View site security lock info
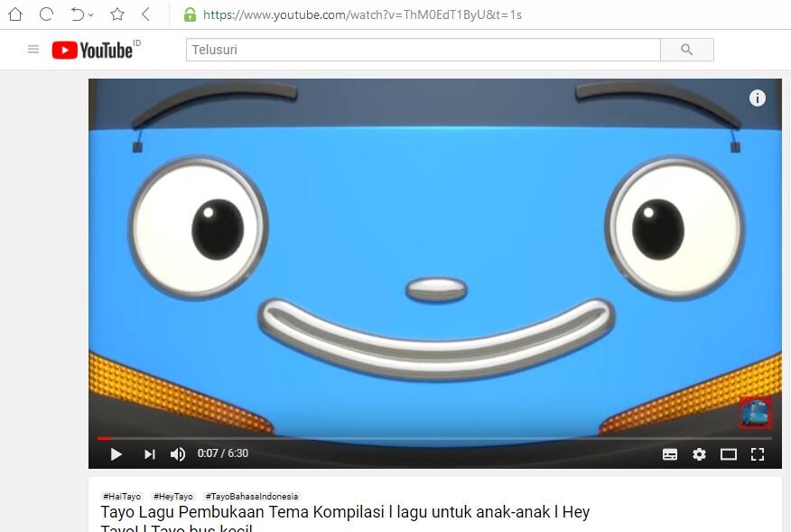 [x=190, y=14]
